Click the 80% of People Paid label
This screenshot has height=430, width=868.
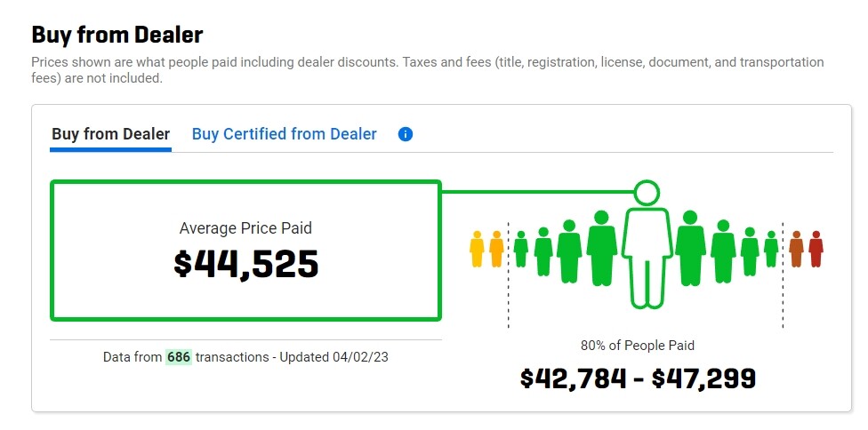pyautogui.click(x=637, y=345)
